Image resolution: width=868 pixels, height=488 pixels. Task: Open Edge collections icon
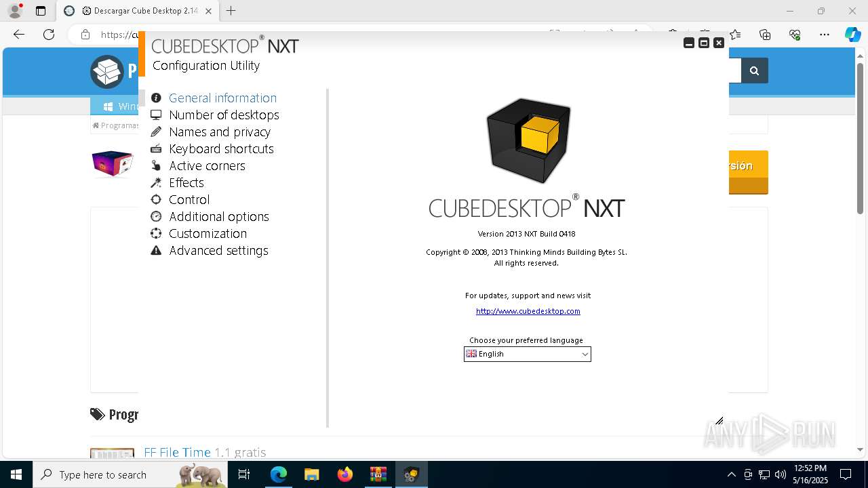point(765,35)
